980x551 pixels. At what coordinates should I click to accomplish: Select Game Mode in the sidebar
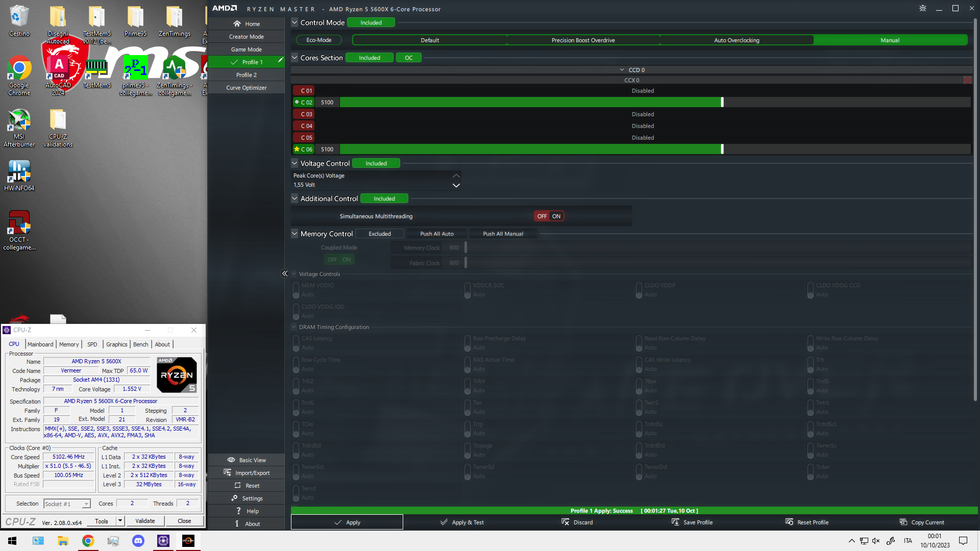click(247, 49)
